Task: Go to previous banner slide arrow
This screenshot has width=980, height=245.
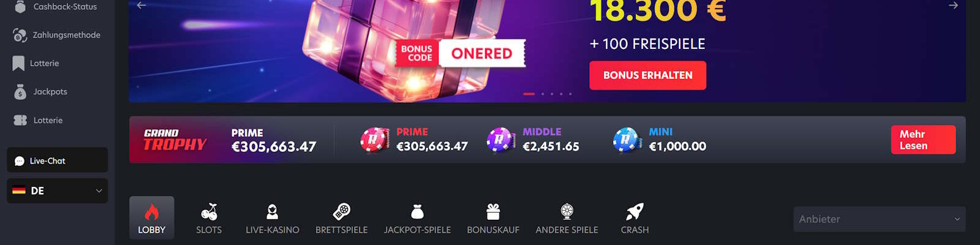Action: click(141, 6)
